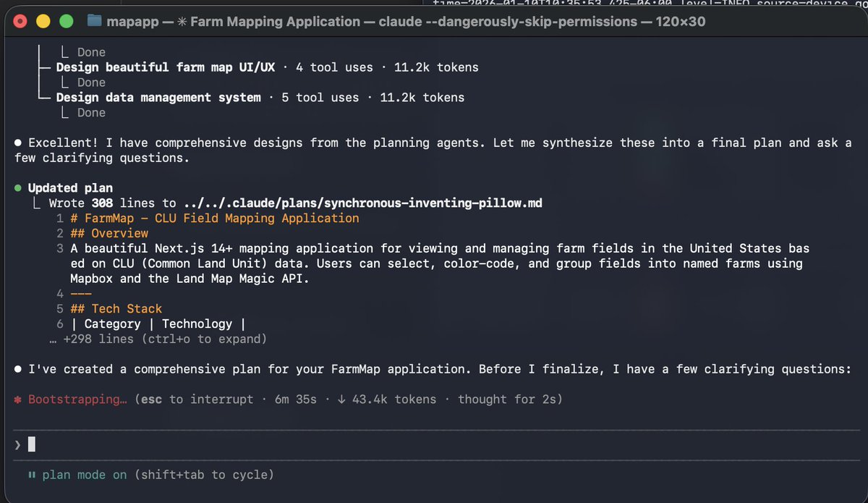Click 'Done' under Design beautiful farm map
Screen dimensions: 868x503
point(91,83)
